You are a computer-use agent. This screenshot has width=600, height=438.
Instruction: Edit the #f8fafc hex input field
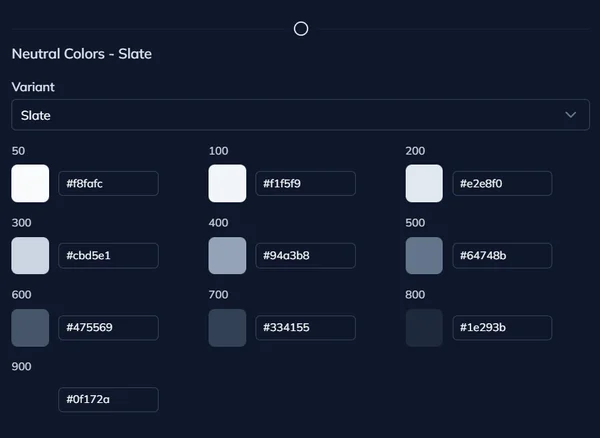tap(108, 184)
